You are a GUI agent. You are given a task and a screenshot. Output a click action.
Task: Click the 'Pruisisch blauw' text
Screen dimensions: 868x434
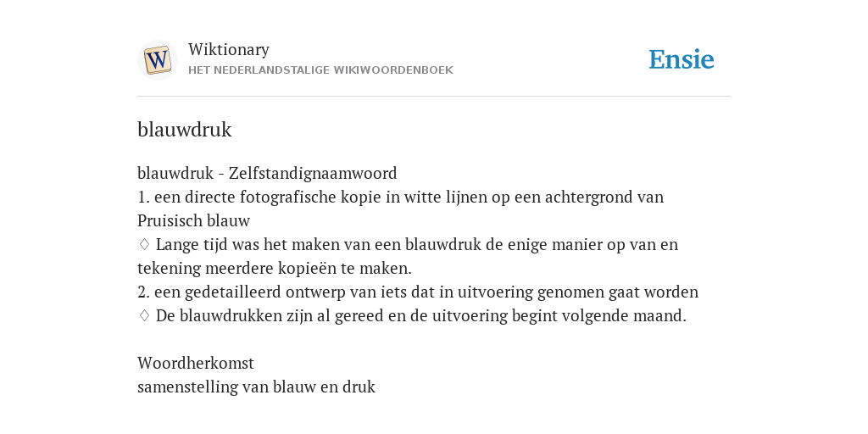(194, 221)
